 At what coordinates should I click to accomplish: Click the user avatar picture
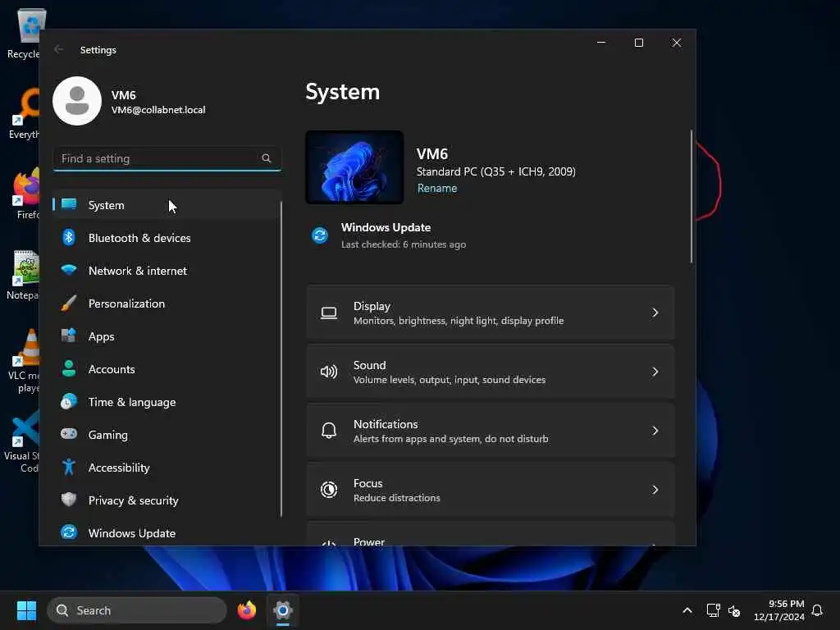pyautogui.click(x=77, y=101)
